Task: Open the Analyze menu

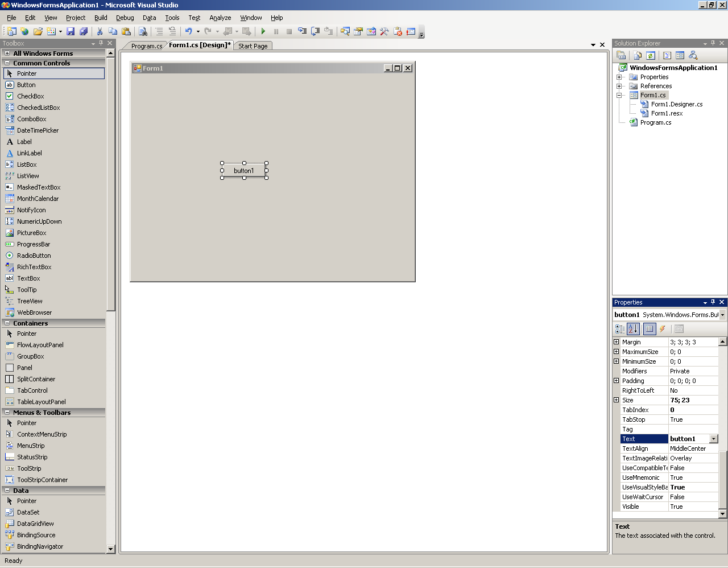Action: [220, 18]
